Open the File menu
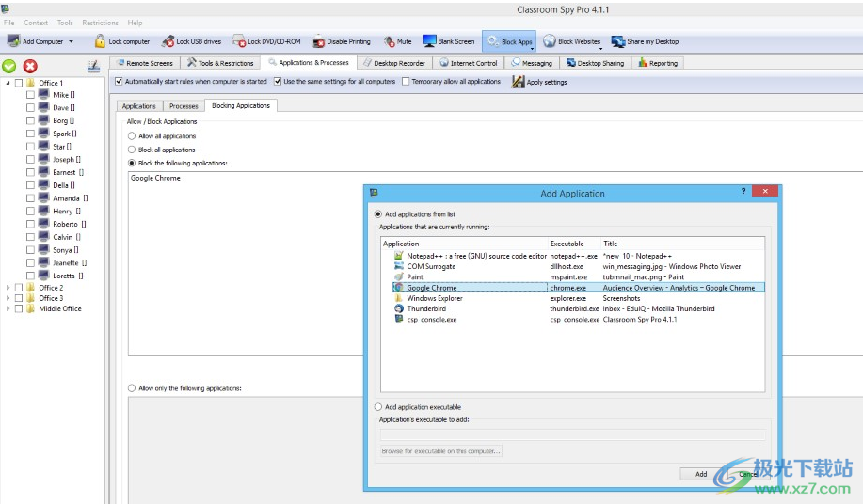Screen dimensions: 863x504 (x=9, y=23)
